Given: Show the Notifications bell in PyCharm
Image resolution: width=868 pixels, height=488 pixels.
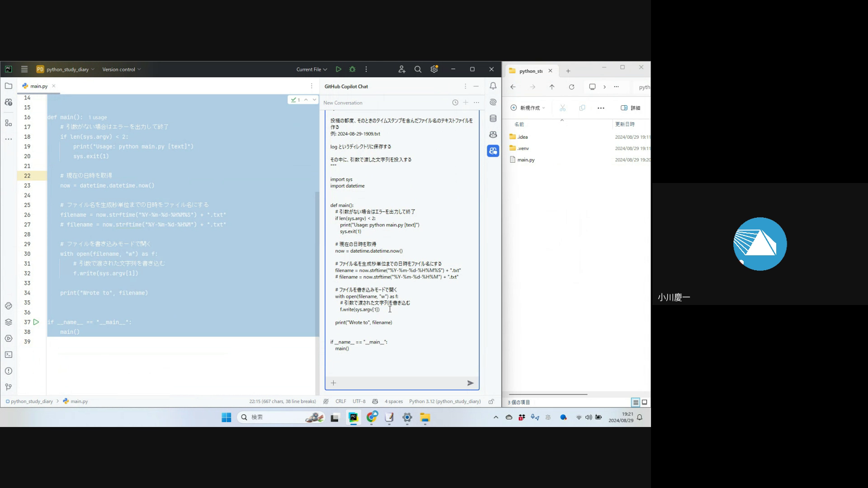Looking at the screenshot, I should coord(493,86).
